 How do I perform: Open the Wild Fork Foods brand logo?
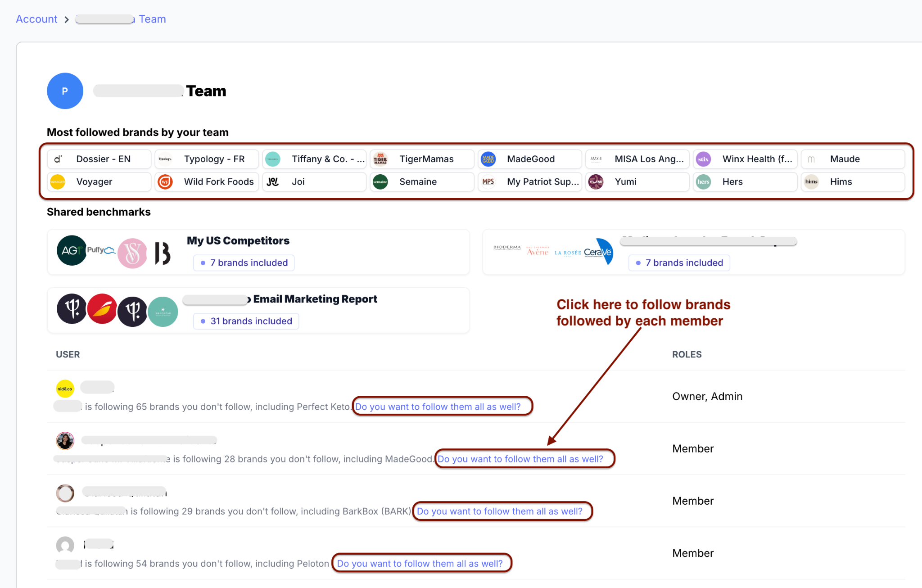coord(165,182)
